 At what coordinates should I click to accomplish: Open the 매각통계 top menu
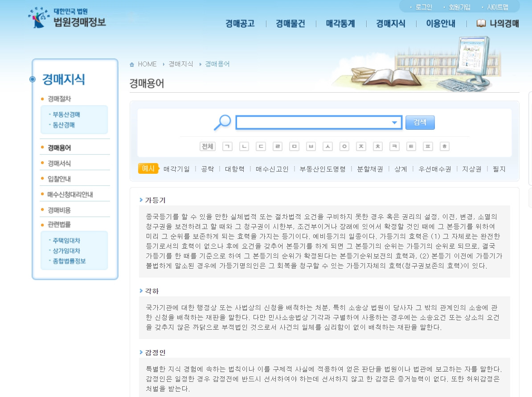coord(340,24)
